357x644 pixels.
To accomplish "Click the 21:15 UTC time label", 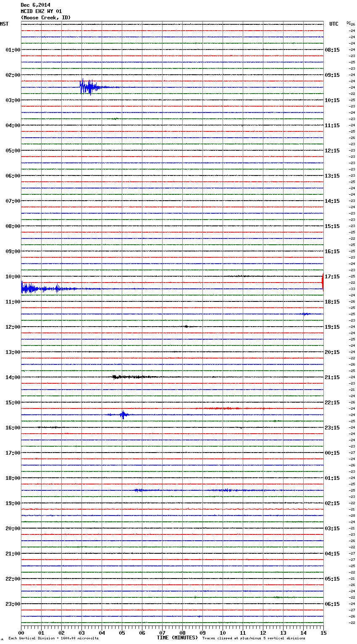I will click(x=332, y=377).
